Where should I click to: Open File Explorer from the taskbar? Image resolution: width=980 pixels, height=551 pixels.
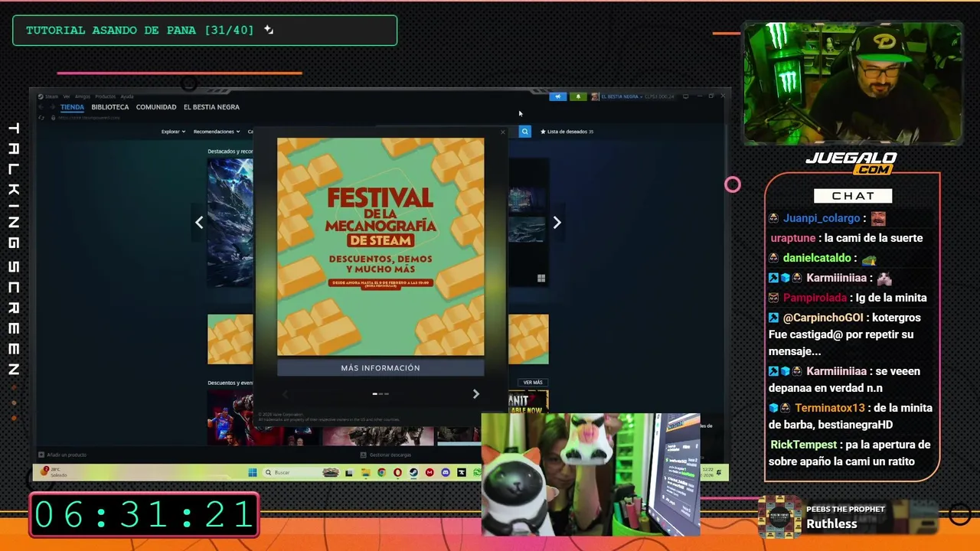365,473
